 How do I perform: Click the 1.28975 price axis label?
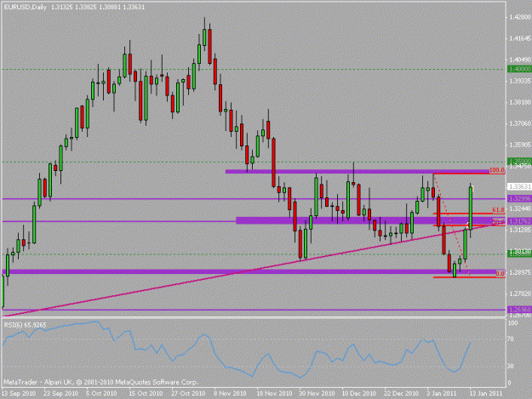point(520,272)
